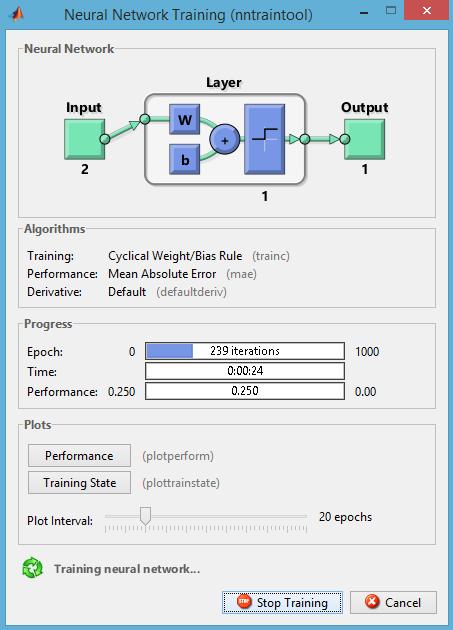Click the performance goal value "0.00"
Screen dimensions: 453x630
pos(365,392)
